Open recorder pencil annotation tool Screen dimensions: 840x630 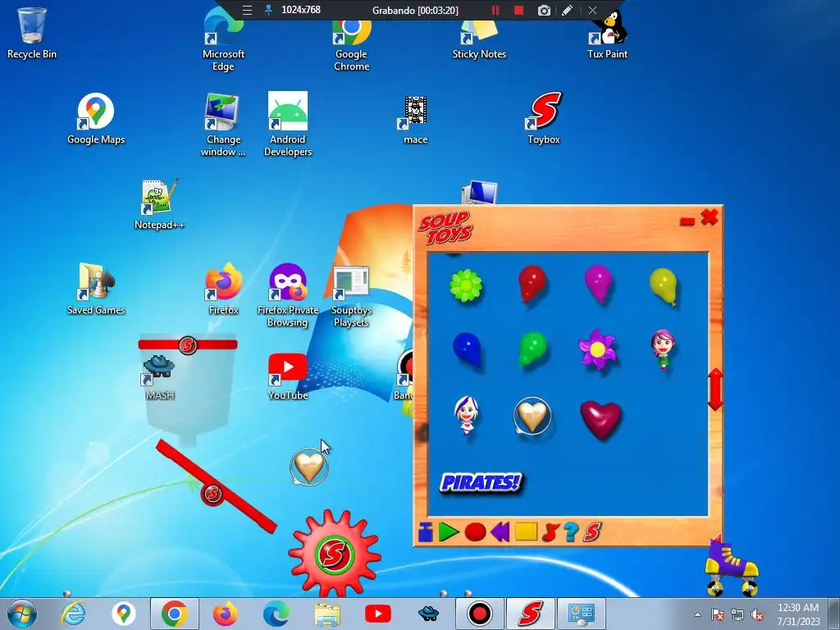point(568,10)
